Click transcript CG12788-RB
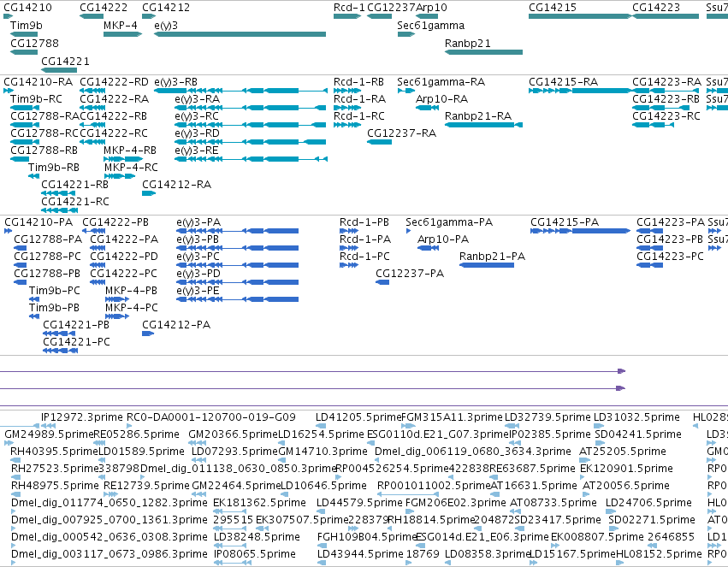This screenshot has height=567, width=728. tap(20, 159)
